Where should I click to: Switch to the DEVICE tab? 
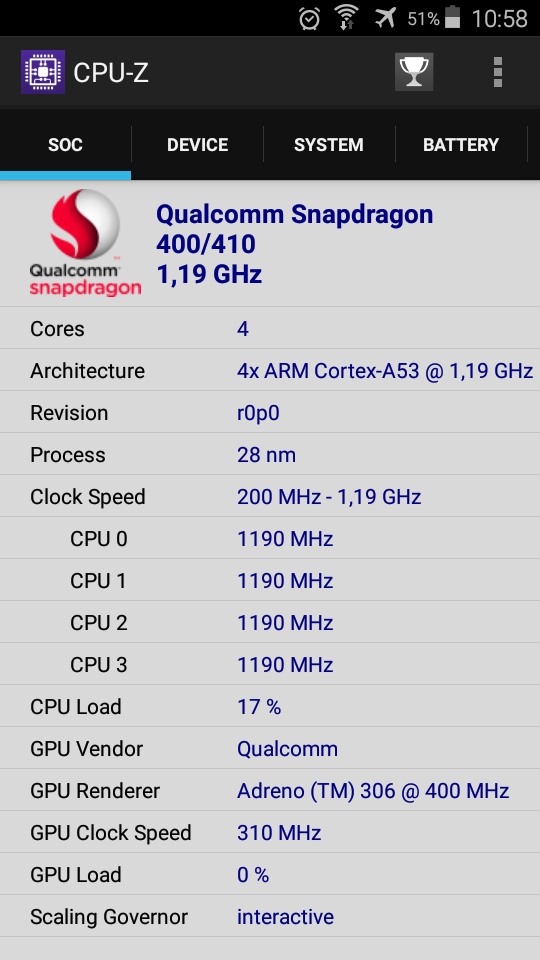(x=198, y=145)
